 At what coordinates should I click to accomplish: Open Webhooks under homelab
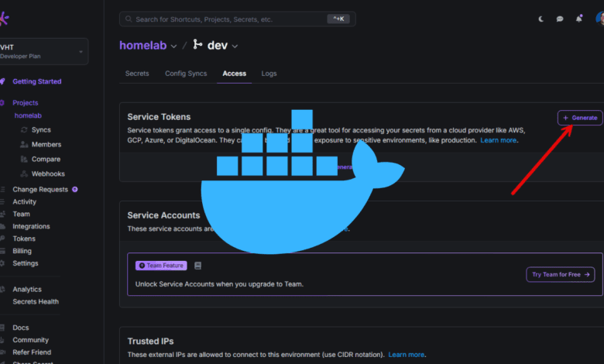click(48, 173)
